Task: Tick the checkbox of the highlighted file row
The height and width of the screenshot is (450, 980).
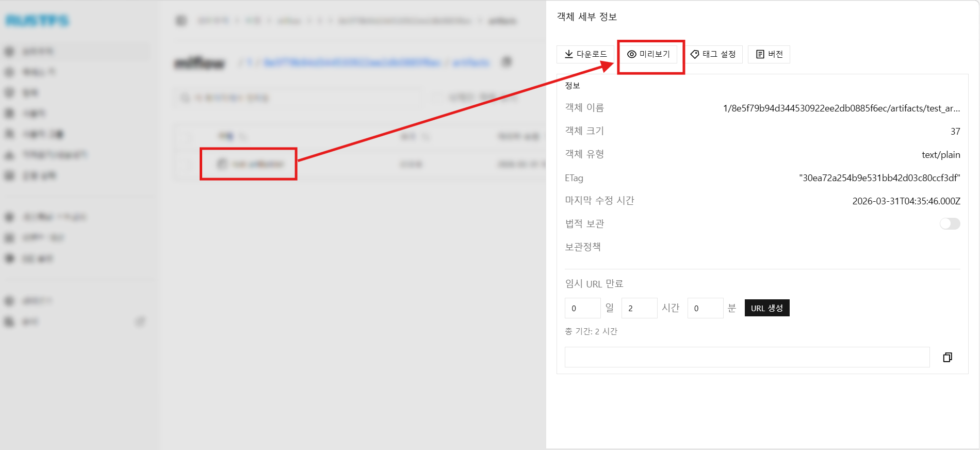Action: tap(187, 165)
